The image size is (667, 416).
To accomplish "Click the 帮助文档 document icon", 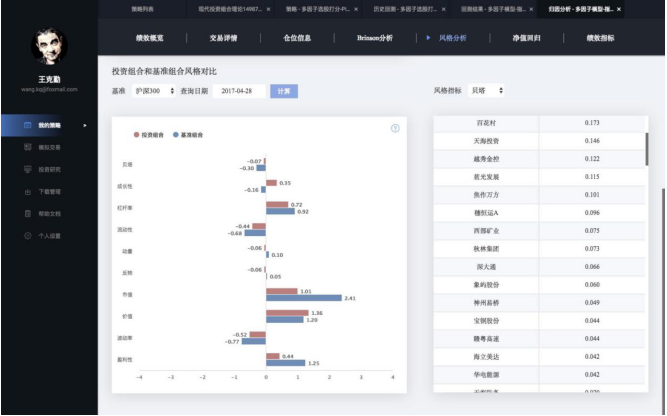I will pyautogui.click(x=28, y=213).
